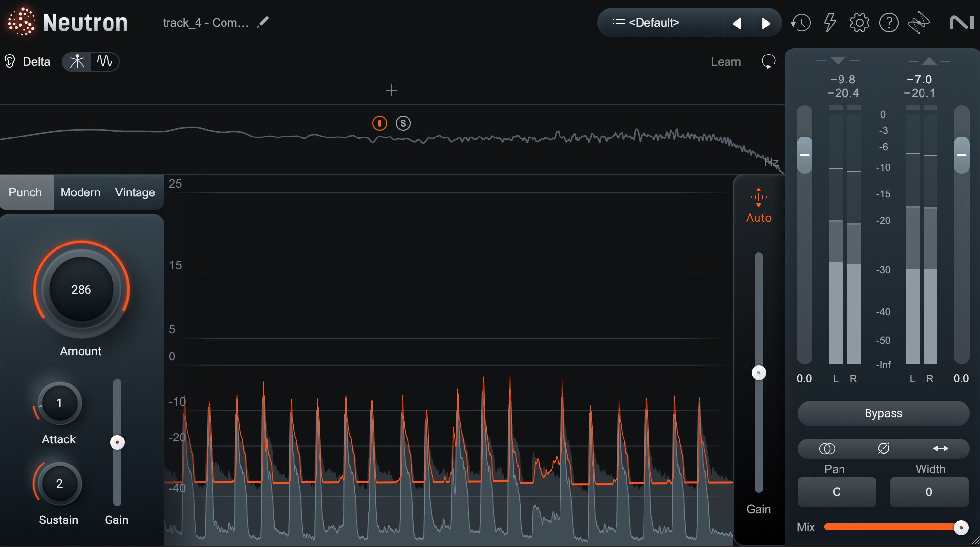This screenshot has width=980, height=547.
Task: Toggle the sum-to-mono circles icon
Action: (x=827, y=449)
